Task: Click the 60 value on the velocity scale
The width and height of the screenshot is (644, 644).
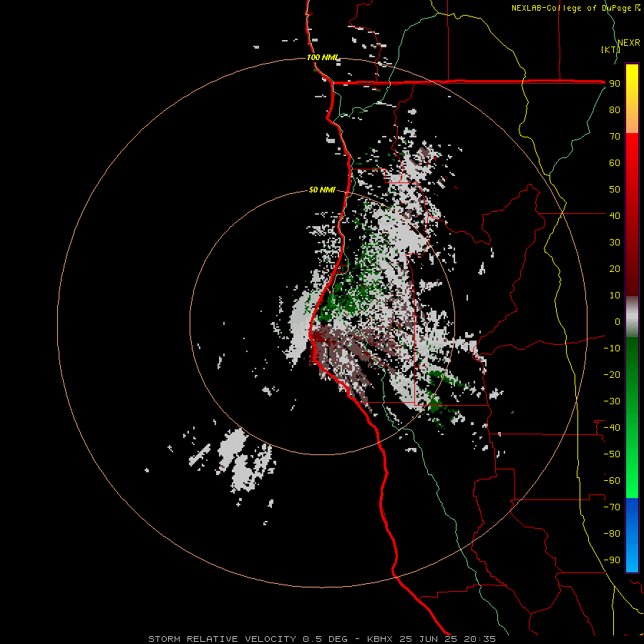Action: click(x=615, y=163)
